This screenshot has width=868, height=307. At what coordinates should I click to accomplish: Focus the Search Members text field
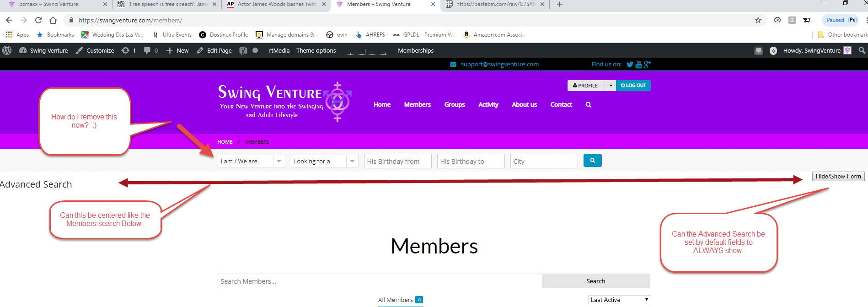[380, 281]
